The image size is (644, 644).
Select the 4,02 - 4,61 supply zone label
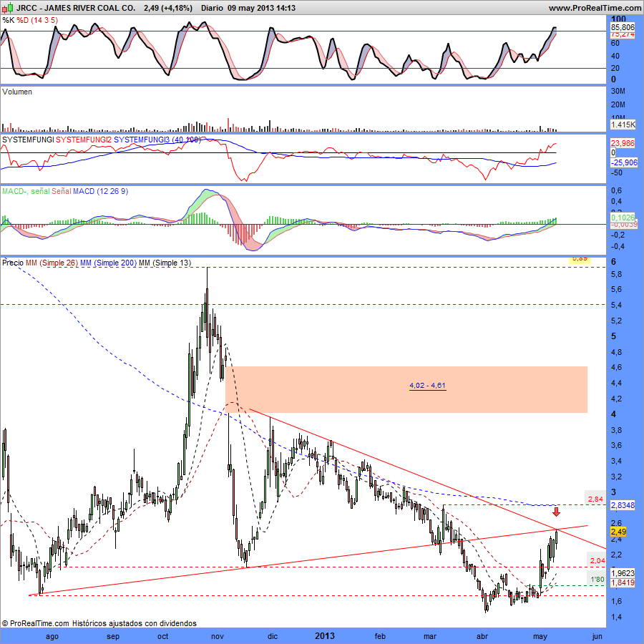tap(426, 386)
